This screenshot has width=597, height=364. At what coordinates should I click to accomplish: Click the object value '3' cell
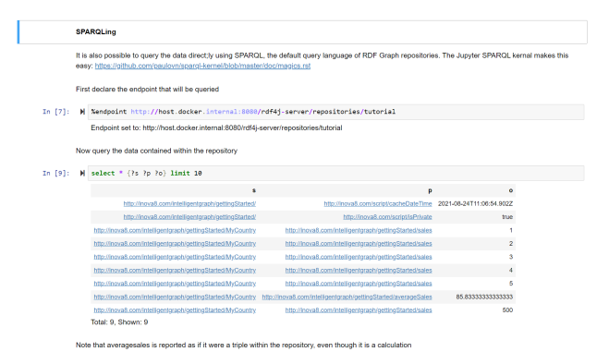click(x=510, y=257)
